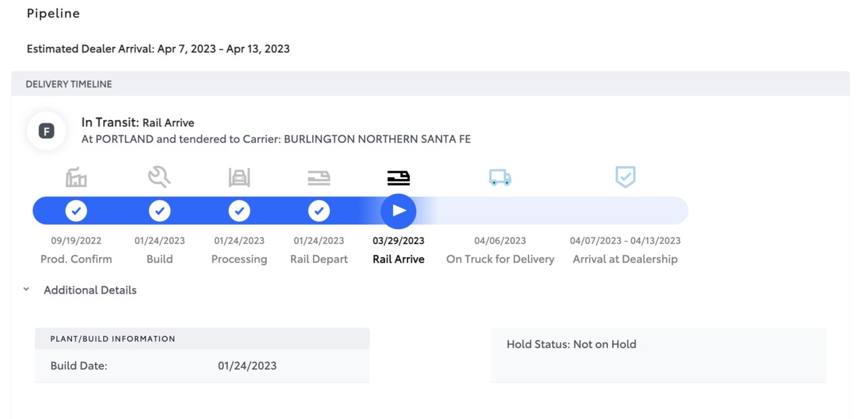
Task: Click the Prod. Confirm completed checkmark
Action: 76,211
